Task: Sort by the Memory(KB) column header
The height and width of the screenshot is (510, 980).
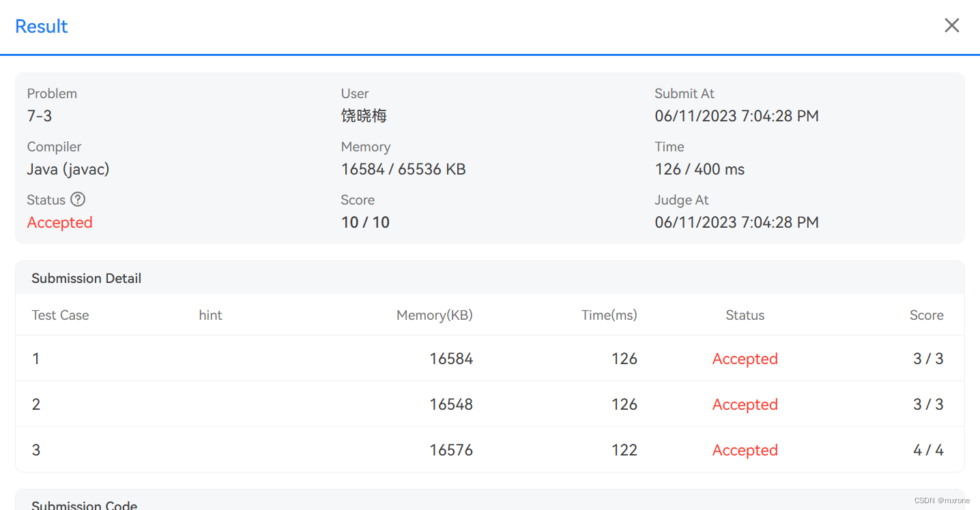Action: 434,315
